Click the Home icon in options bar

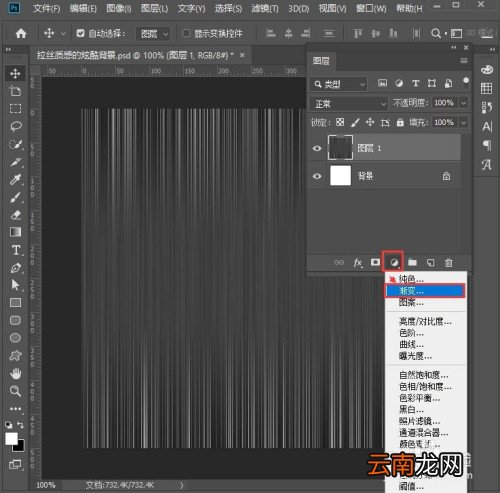(21, 33)
